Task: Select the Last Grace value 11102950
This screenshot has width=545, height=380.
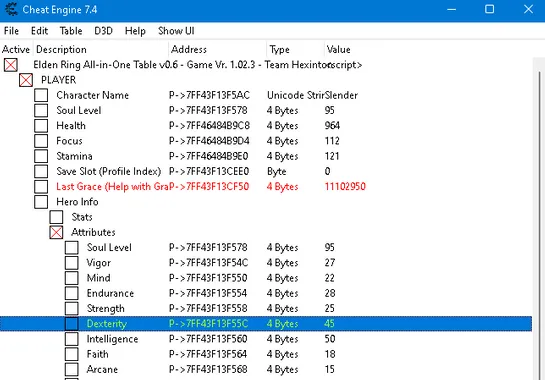Action: (x=345, y=187)
